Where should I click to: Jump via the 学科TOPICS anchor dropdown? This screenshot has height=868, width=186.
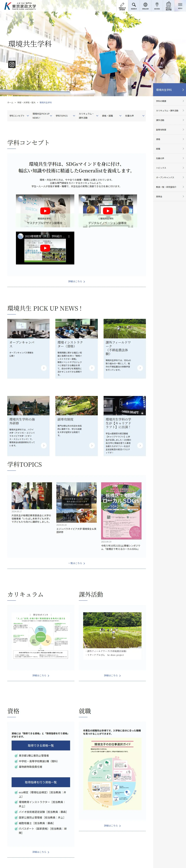coord(65,116)
